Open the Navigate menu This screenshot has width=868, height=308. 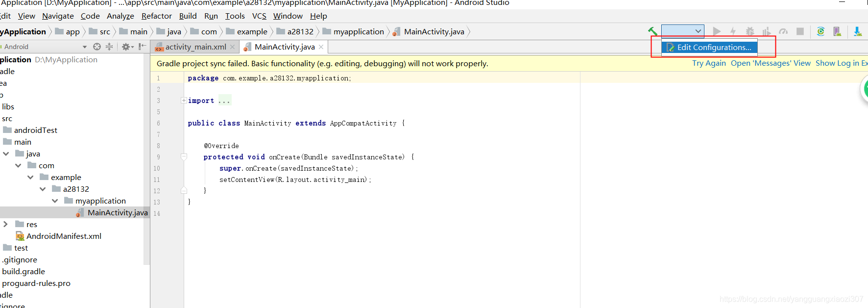click(x=58, y=16)
